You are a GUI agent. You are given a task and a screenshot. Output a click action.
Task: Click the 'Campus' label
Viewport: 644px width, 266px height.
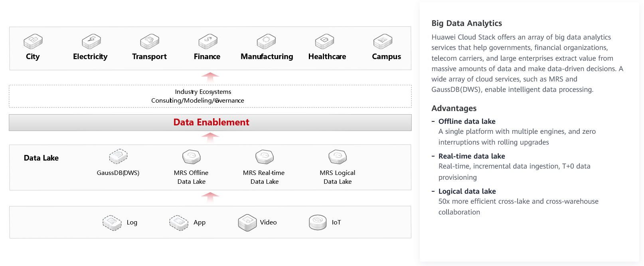point(387,57)
